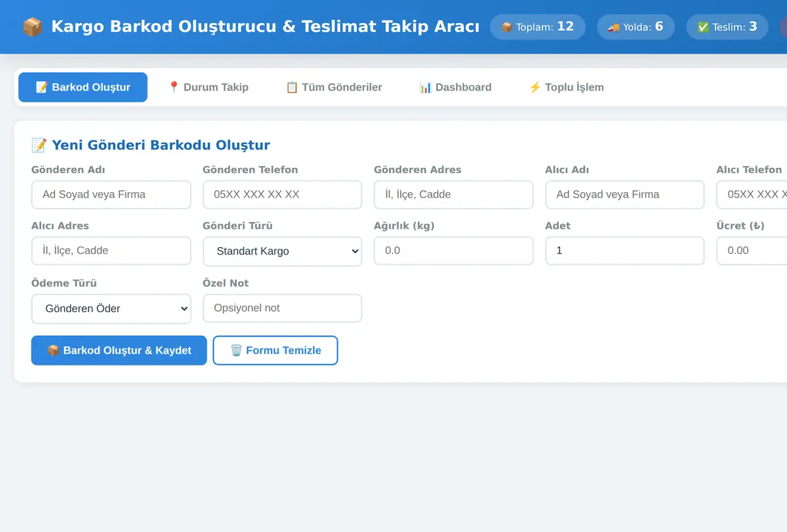Click the Ödeme Türü label
Viewport: 787px width, 532px height.
(64, 283)
